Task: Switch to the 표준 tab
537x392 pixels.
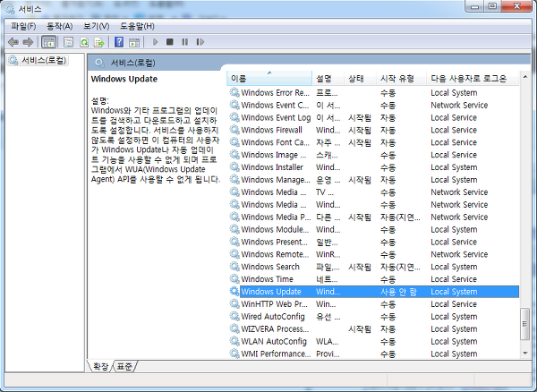Action: pyautogui.click(x=124, y=366)
